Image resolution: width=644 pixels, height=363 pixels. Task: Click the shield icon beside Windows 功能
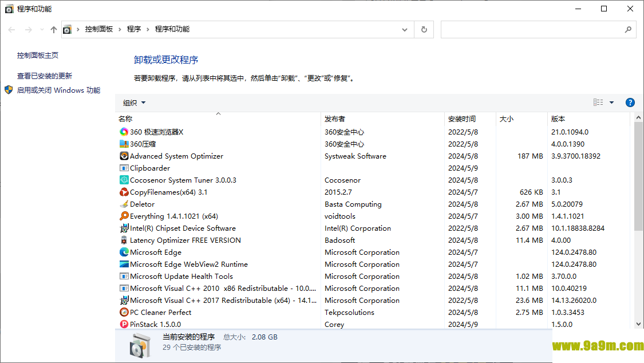[x=9, y=90]
